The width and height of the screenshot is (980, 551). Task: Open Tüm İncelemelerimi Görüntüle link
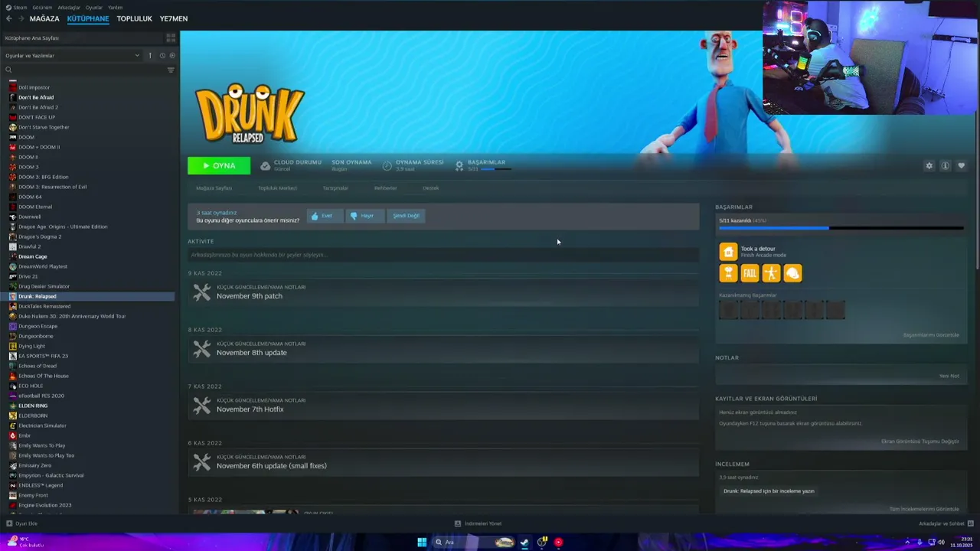[924, 509]
